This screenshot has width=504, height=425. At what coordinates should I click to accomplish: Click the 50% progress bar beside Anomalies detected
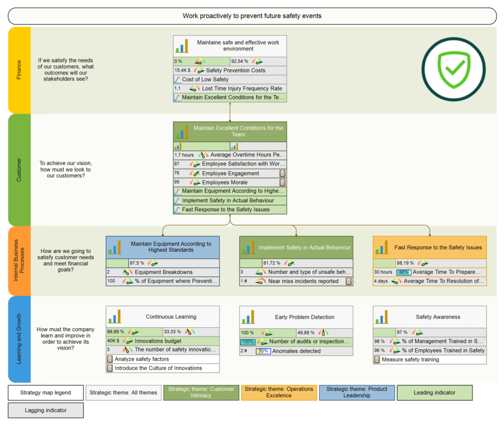pyautogui.click(x=263, y=351)
